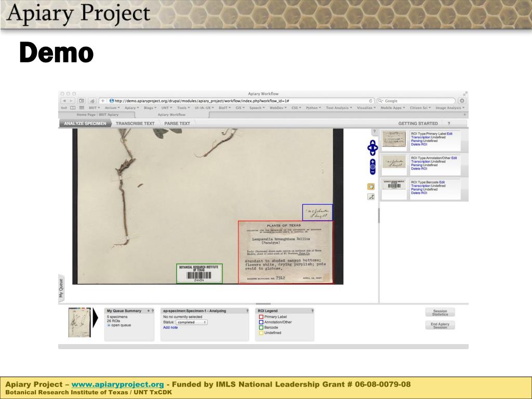Image resolution: width=532 pixels, height=399 pixels.
Task: Reset zoom using the globe icon
Action: [373, 167]
